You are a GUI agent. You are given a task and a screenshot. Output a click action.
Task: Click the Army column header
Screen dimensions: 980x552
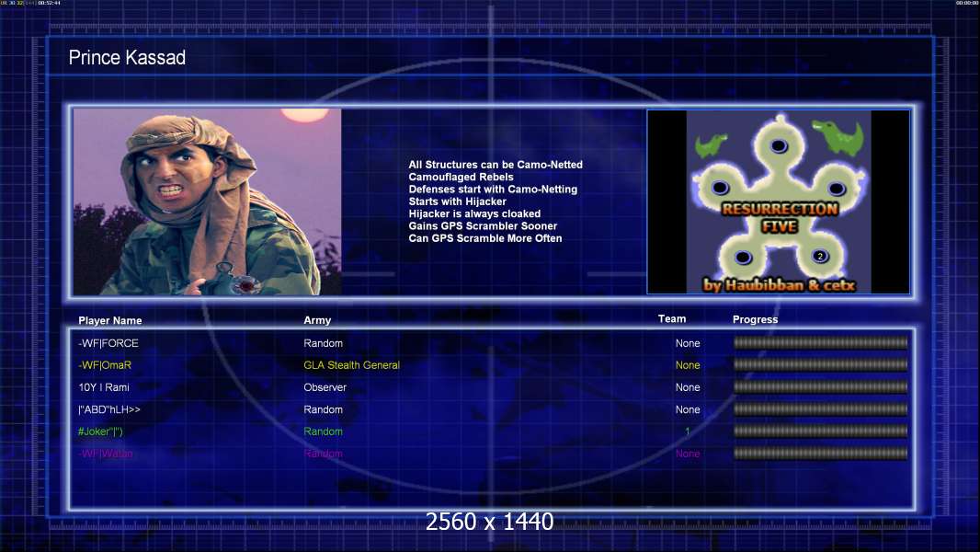click(317, 319)
